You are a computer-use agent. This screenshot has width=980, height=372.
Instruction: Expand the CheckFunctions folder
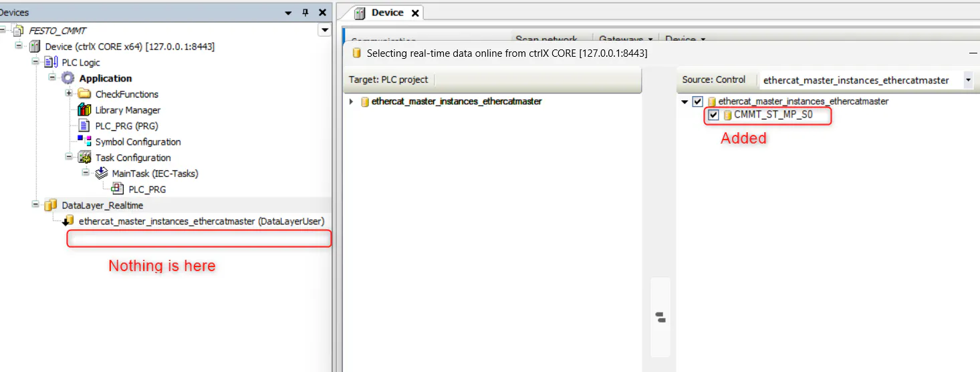[69, 94]
